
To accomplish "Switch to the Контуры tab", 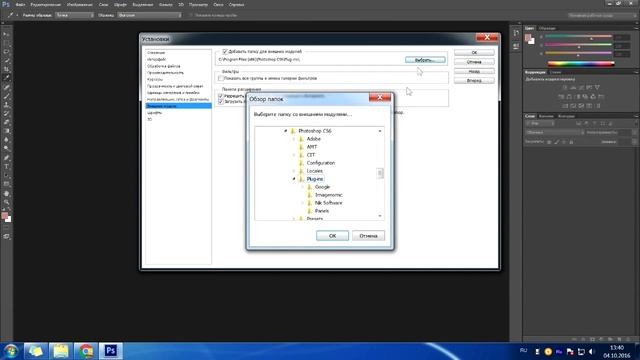I will [x=566, y=116].
